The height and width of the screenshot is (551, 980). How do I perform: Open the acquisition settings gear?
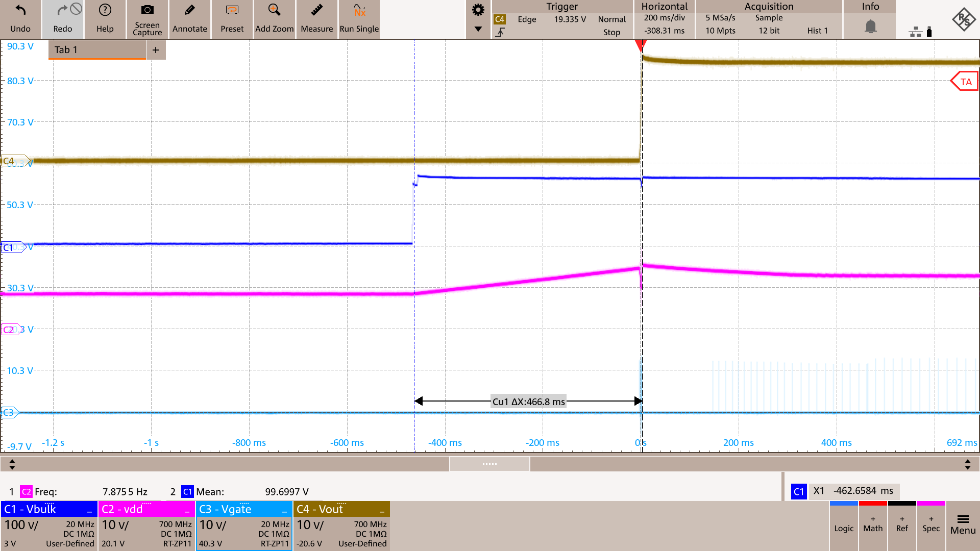click(x=478, y=9)
